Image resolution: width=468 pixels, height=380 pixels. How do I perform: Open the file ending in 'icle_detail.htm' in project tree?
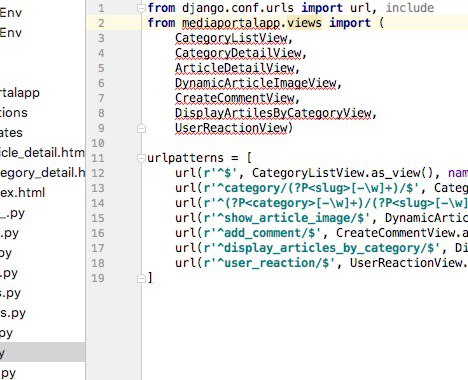(42, 153)
